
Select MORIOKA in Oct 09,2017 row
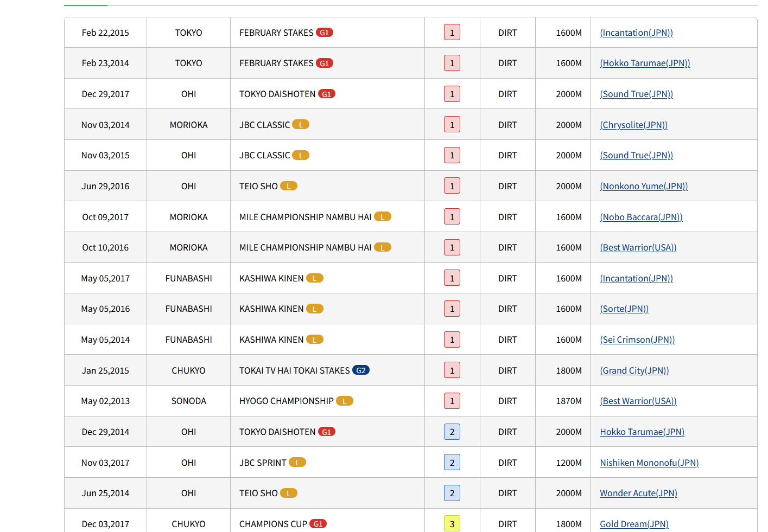click(x=189, y=217)
